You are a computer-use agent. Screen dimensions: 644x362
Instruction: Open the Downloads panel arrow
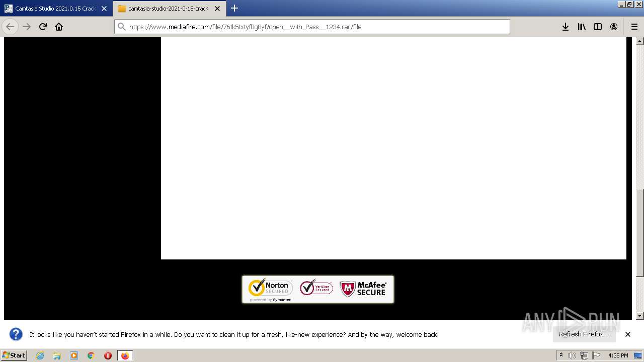pyautogui.click(x=566, y=27)
